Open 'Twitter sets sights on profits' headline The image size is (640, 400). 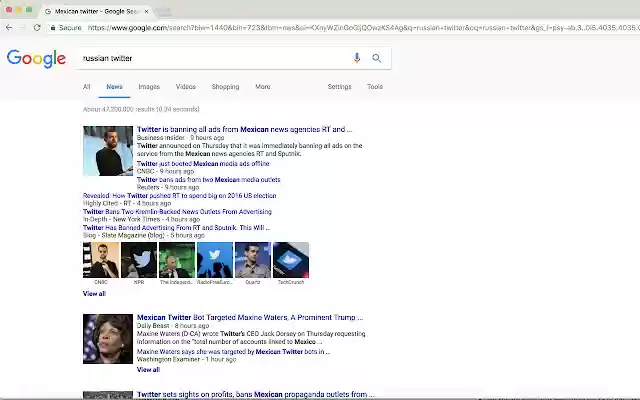coord(256,394)
